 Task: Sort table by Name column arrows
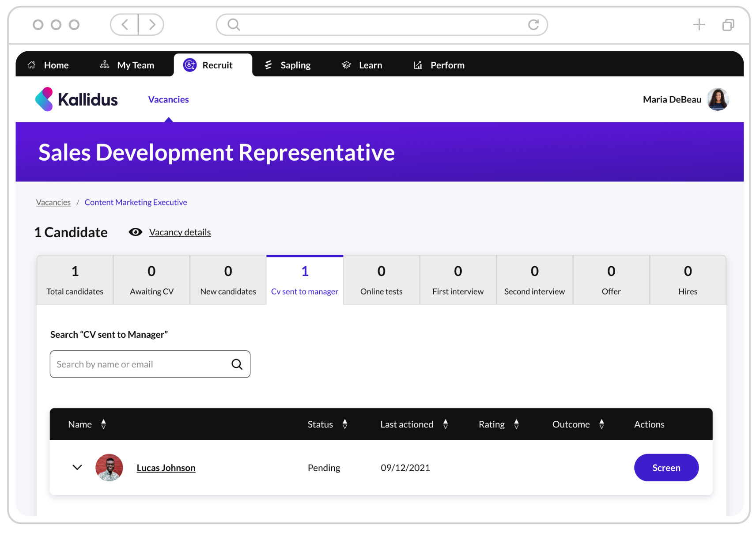pos(103,424)
